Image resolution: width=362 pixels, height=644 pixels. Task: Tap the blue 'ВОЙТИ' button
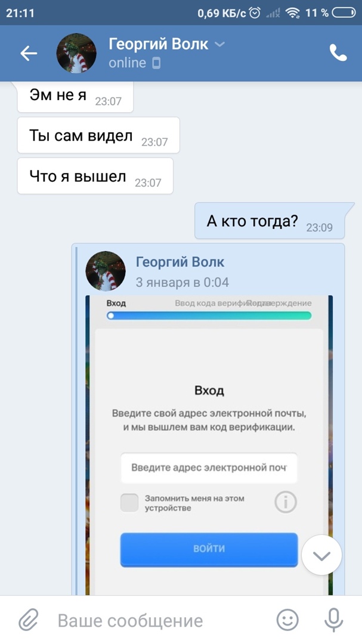point(209,550)
